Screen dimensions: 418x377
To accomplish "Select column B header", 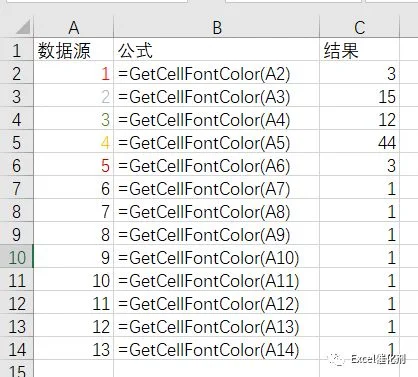I will click(x=217, y=27).
